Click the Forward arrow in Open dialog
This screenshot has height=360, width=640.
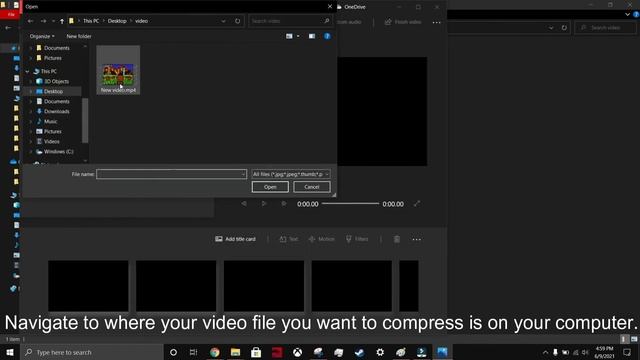43,21
